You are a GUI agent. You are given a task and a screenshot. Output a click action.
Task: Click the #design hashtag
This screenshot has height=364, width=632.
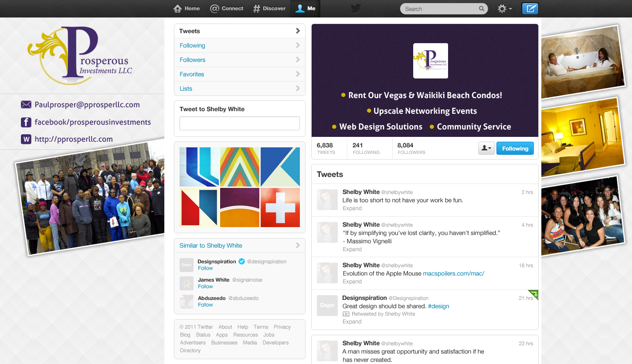pos(438,306)
